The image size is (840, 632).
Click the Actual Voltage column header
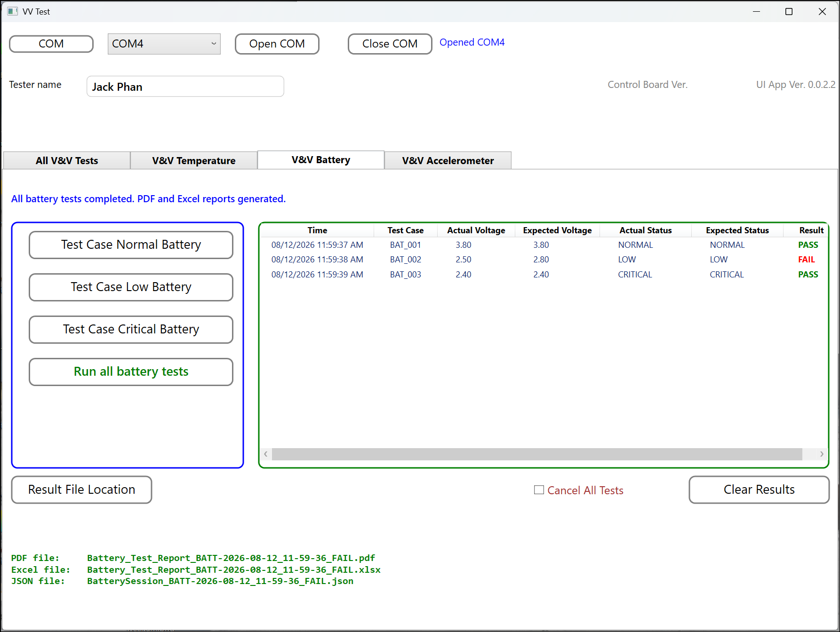(x=476, y=230)
